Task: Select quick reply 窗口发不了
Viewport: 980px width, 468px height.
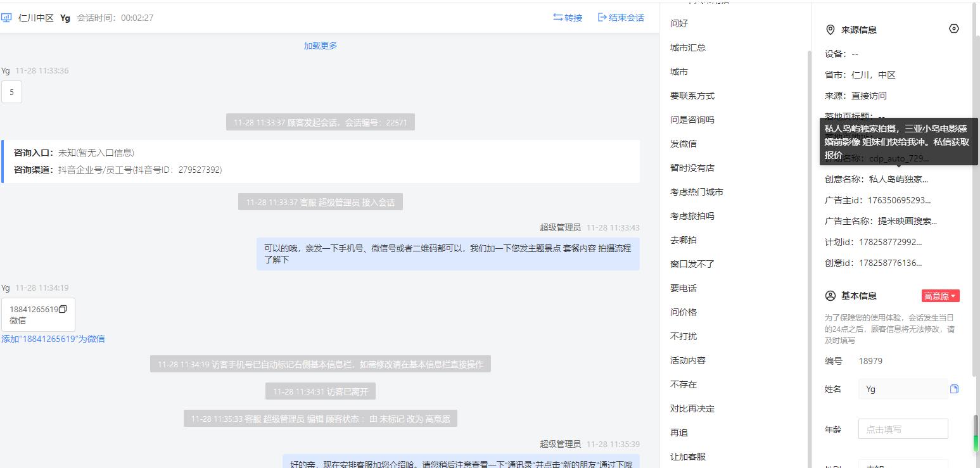Action: pyautogui.click(x=692, y=264)
